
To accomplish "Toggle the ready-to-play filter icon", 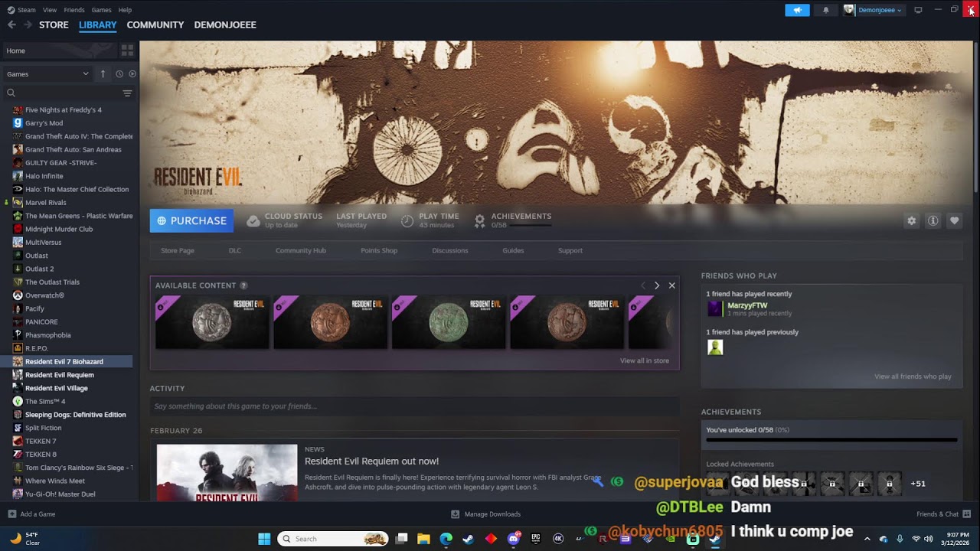I will pos(132,74).
